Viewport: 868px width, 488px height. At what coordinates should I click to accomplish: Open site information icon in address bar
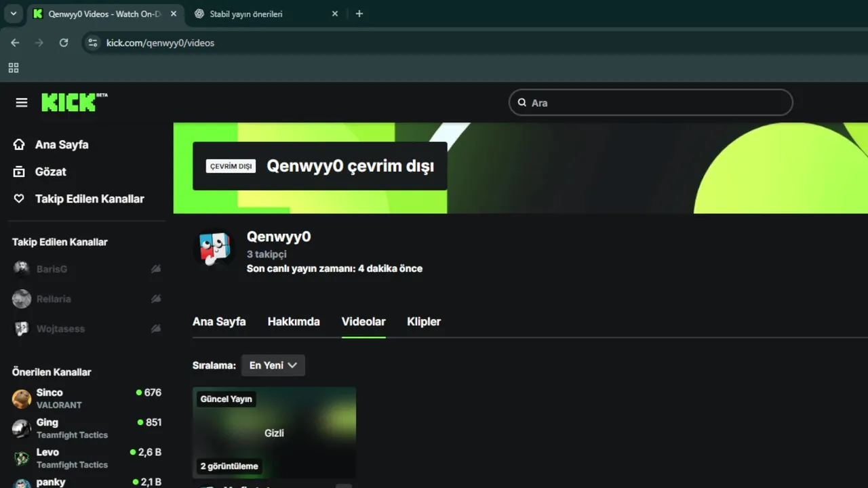(93, 43)
